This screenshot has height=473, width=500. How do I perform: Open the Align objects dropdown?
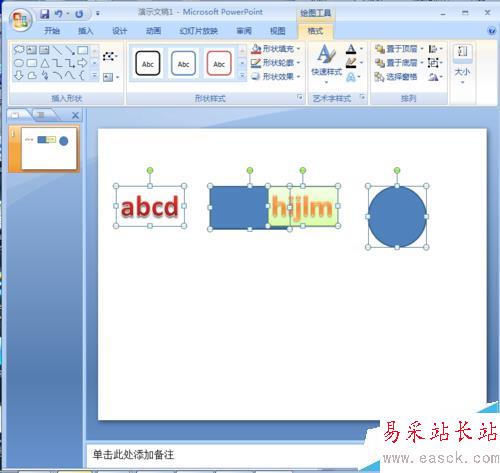click(x=435, y=49)
